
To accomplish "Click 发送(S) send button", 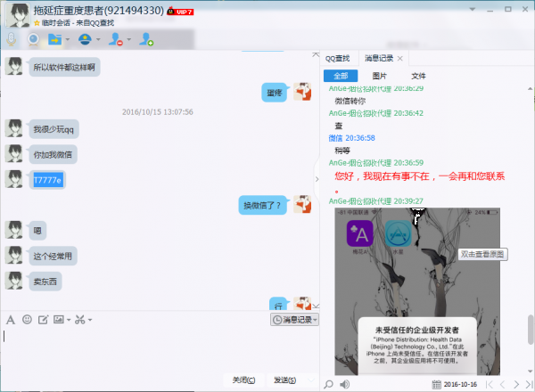I will pyautogui.click(x=285, y=380).
